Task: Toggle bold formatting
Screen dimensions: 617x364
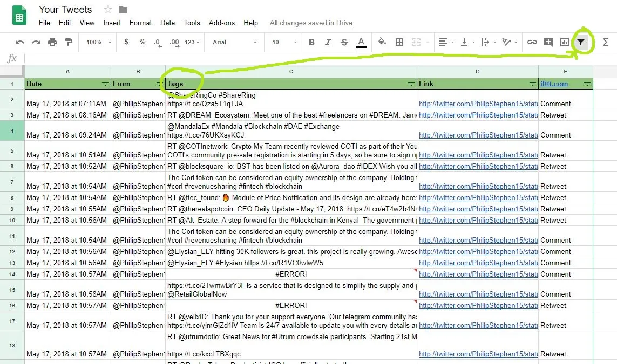Action: coord(311,42)
